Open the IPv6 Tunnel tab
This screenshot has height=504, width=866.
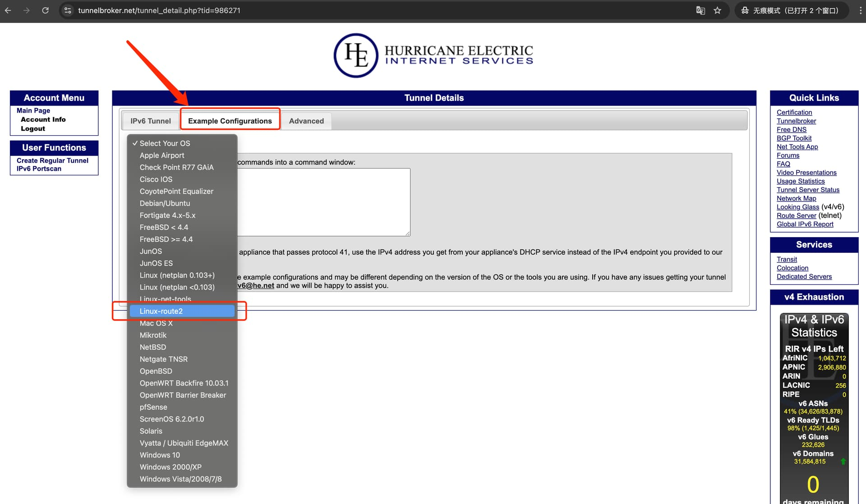click(150, 121)
